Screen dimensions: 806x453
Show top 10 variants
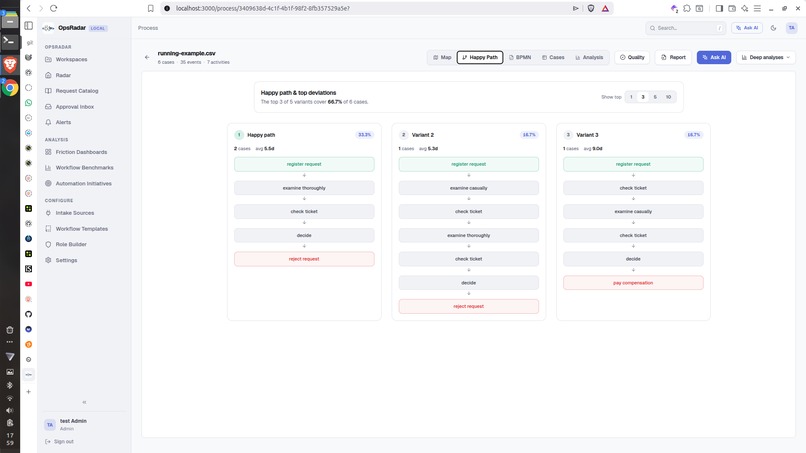(668, 97)
